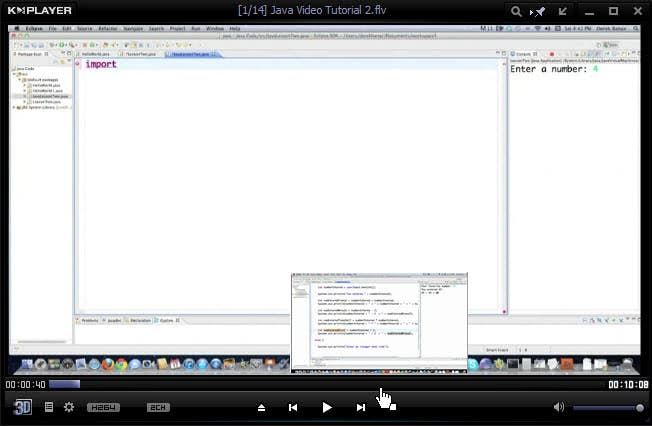Click the "import" text in the video
Viewport: 652px width, 426px height.
pos(101,64)
